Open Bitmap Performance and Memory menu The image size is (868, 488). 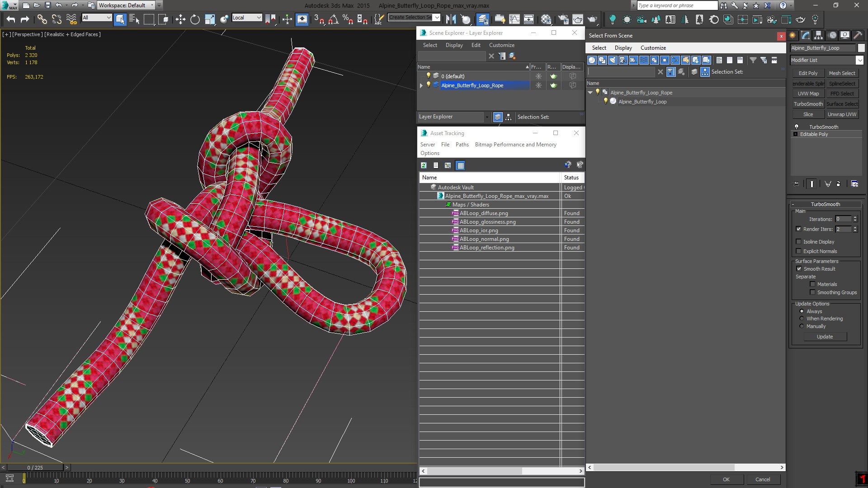point(515,145)
